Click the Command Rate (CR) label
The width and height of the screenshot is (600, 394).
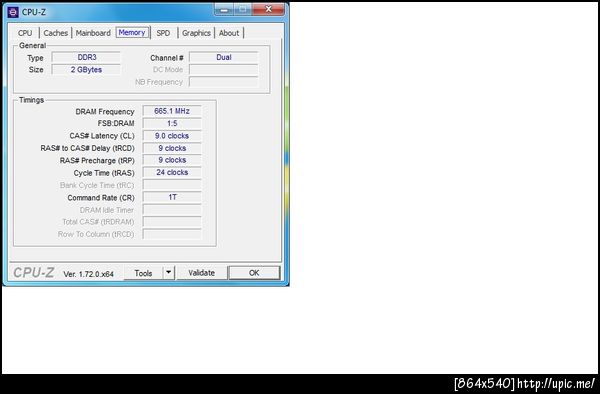101,198
